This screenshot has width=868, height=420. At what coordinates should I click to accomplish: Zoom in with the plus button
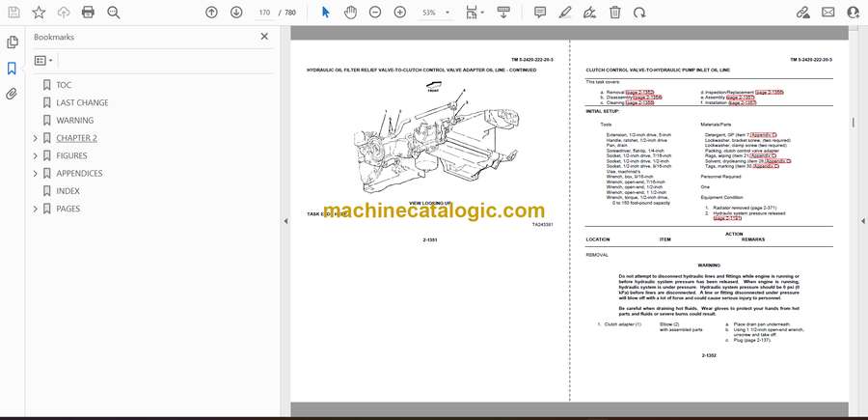pos(398,13)
